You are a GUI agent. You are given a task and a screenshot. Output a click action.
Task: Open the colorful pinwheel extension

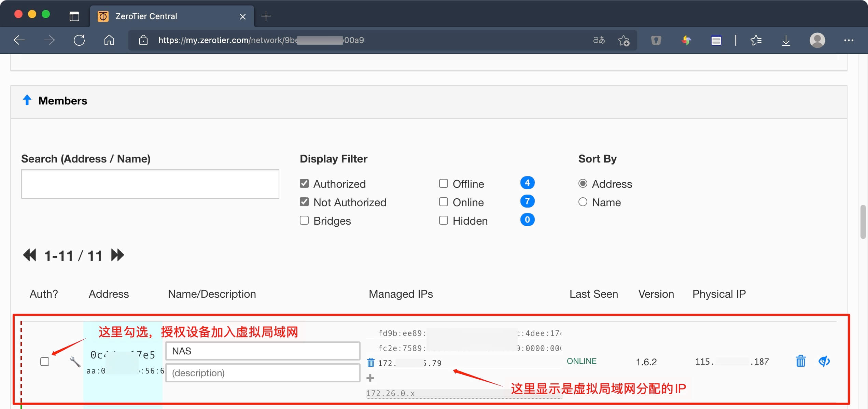686,40
